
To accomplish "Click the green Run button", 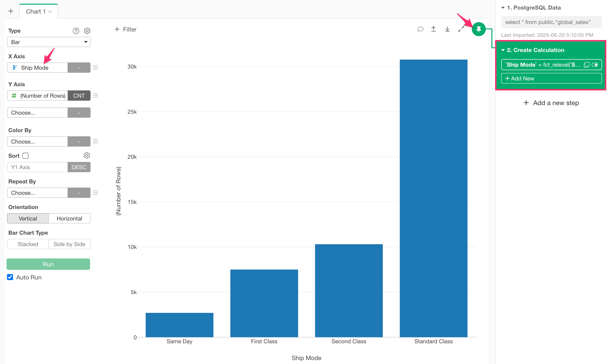I will (x=48, y=264).
